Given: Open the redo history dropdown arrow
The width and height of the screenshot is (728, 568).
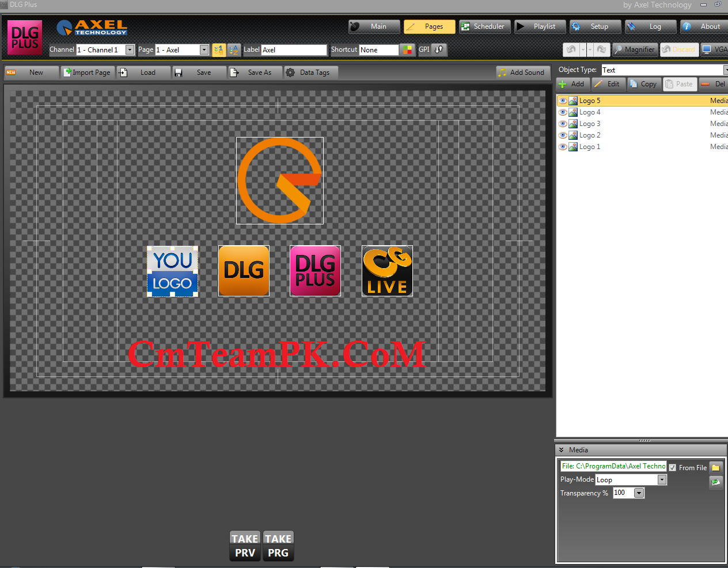Looking at the screenshot, I should (x=590, y=49).
